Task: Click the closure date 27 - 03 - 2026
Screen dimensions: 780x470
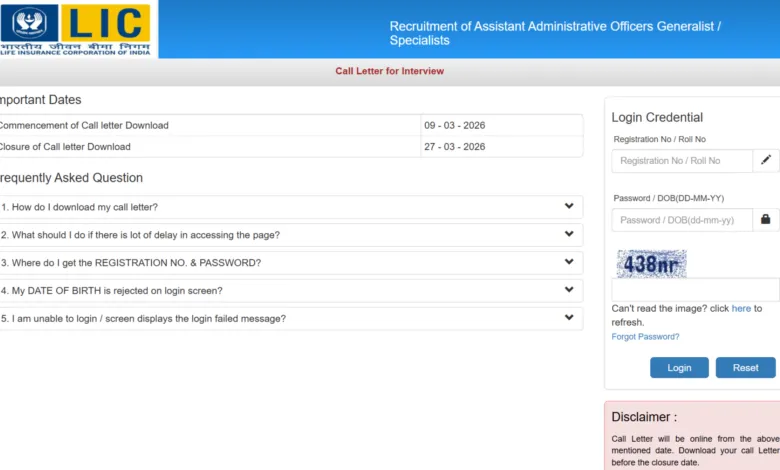Action: pos(455,147)
